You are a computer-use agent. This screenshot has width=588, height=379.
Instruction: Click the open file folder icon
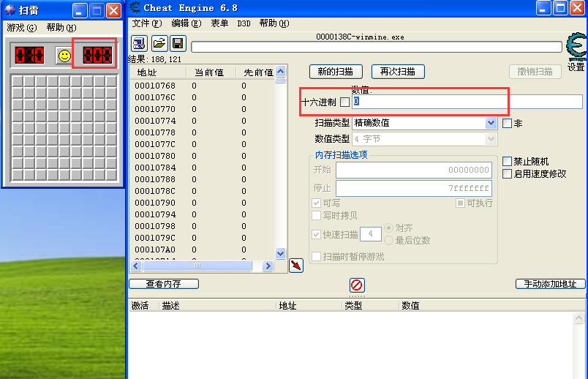(159, 43)
